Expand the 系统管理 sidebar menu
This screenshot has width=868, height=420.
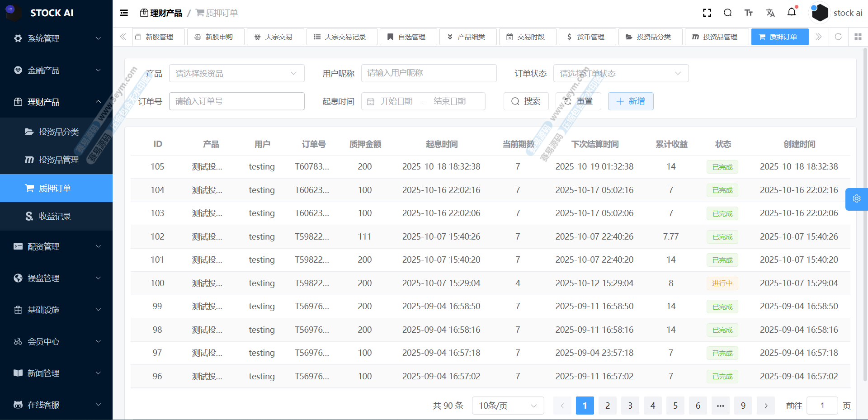pos(56,38)
